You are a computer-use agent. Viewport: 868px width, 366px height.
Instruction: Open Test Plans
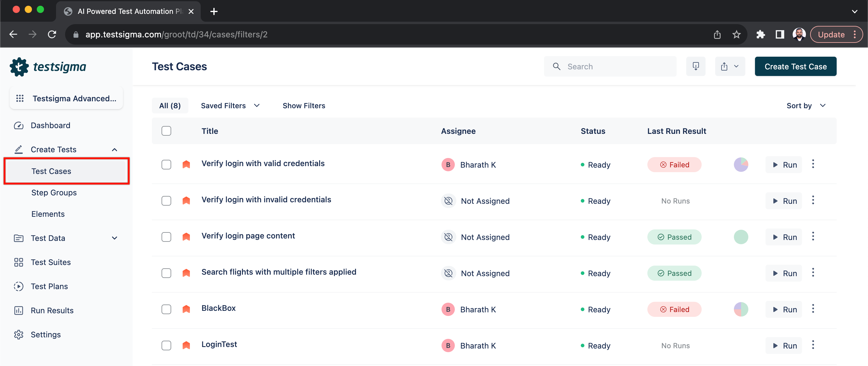point(49,286)
